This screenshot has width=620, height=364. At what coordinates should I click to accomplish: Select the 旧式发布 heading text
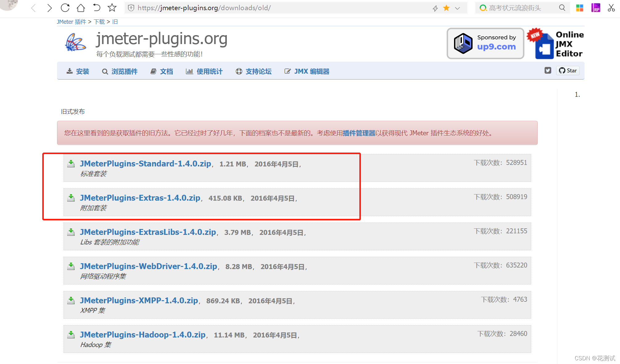click(x=73, y=112)
